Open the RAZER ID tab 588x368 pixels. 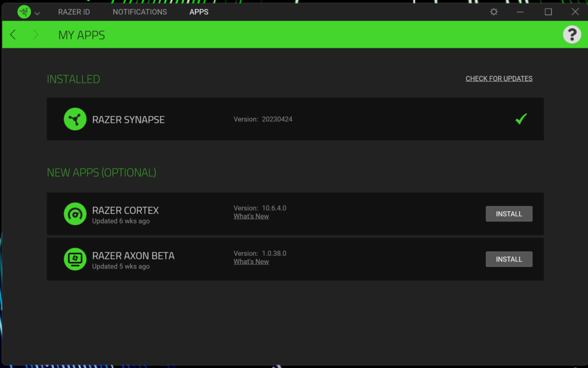click(74, 12)
